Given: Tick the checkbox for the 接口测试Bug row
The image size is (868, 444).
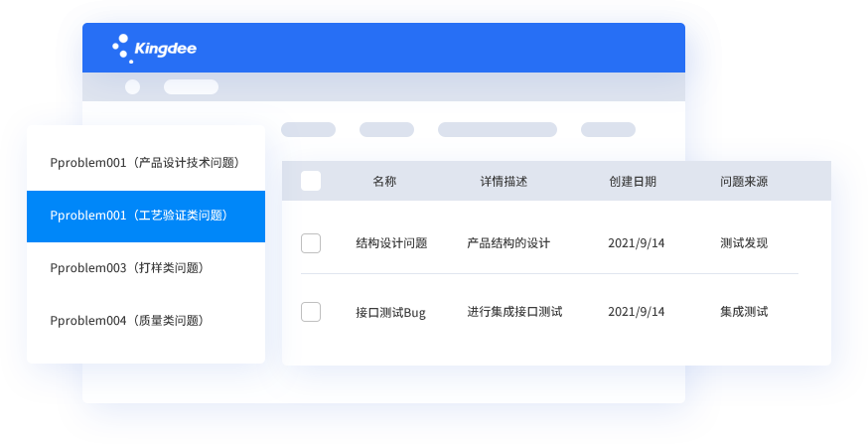Looking at the screenshot, I should (x=311, y=312).
